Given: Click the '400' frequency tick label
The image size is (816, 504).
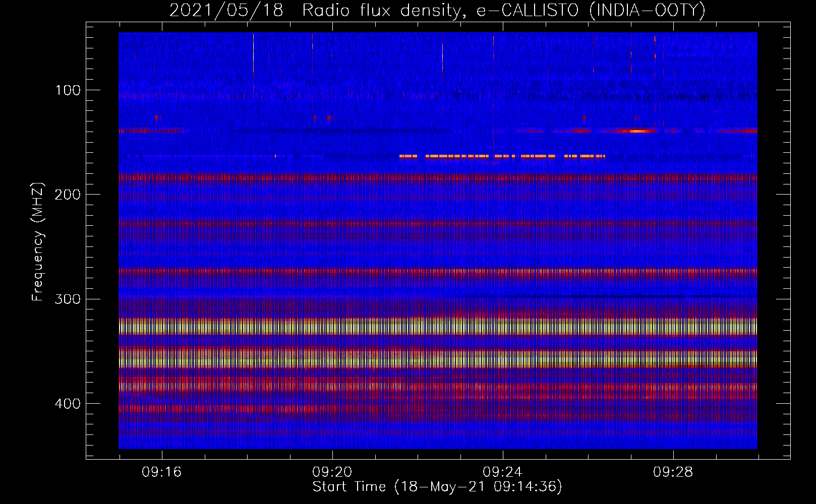Looking at the screenshot, I should (68, 404).
